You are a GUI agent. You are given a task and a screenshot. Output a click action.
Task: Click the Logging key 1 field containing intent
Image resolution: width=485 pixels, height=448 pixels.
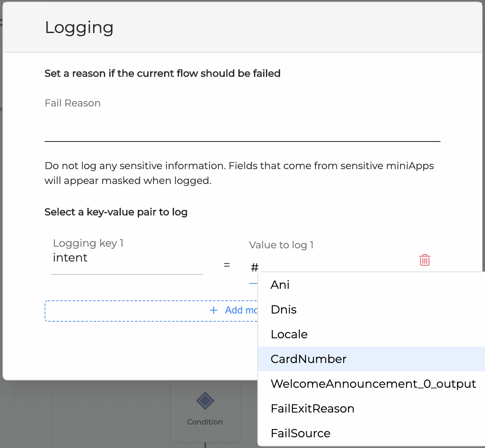pyautogui.click(x=127, y=258)
